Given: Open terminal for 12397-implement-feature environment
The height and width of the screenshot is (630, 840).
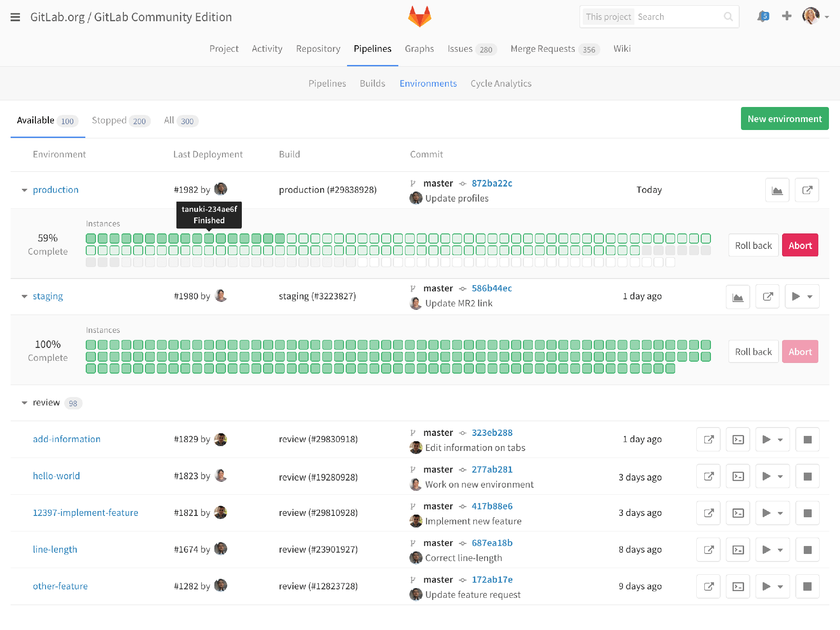Looking at the screenshot, I should coord(737,513).
